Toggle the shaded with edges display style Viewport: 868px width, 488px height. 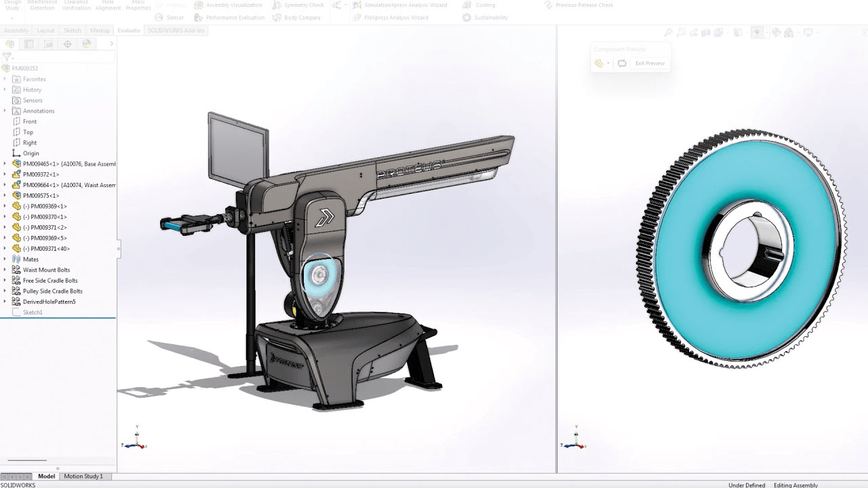736,32
